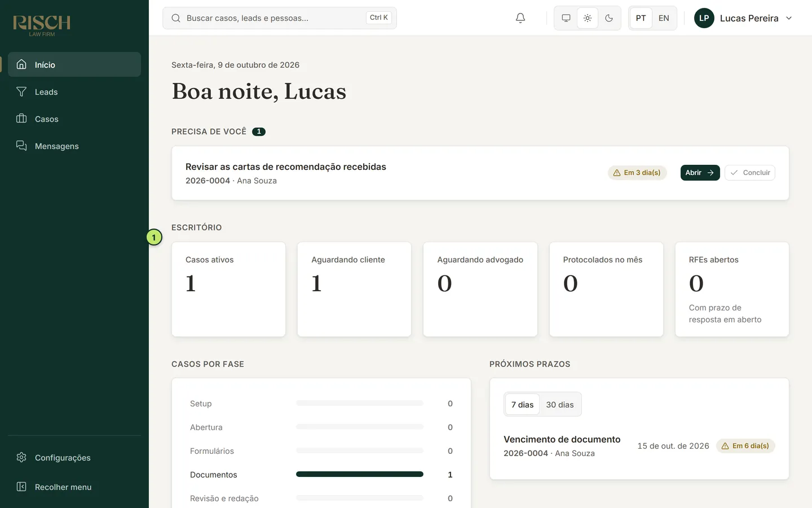
Task: Go to Início in sidebar
Action: tap(74, 64)
